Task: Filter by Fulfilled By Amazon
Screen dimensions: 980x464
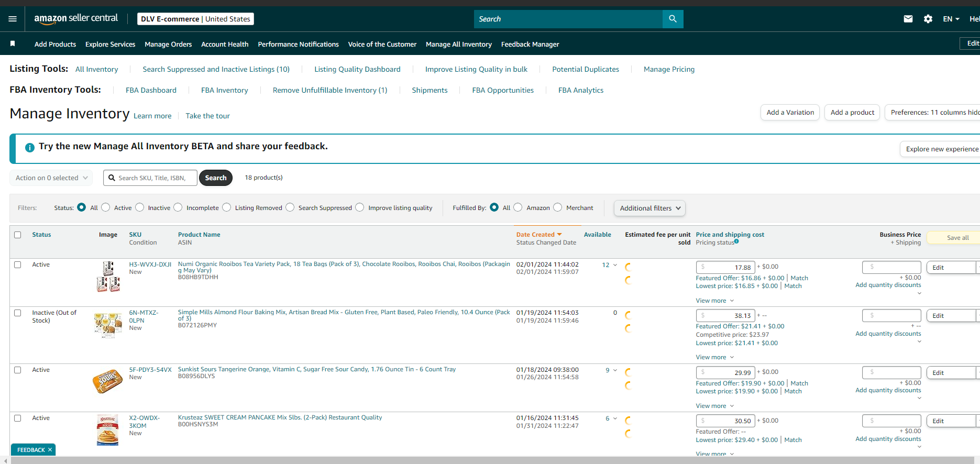Action: (518, 207)
